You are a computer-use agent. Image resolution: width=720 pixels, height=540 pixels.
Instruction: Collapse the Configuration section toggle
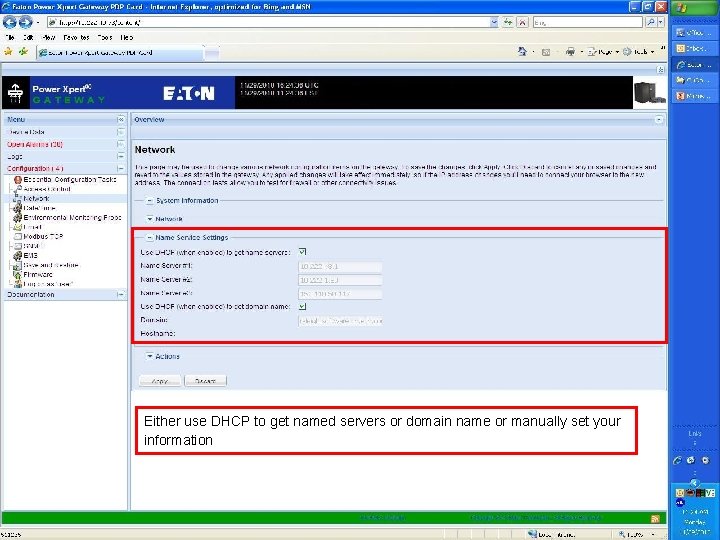tap(121, 169)
